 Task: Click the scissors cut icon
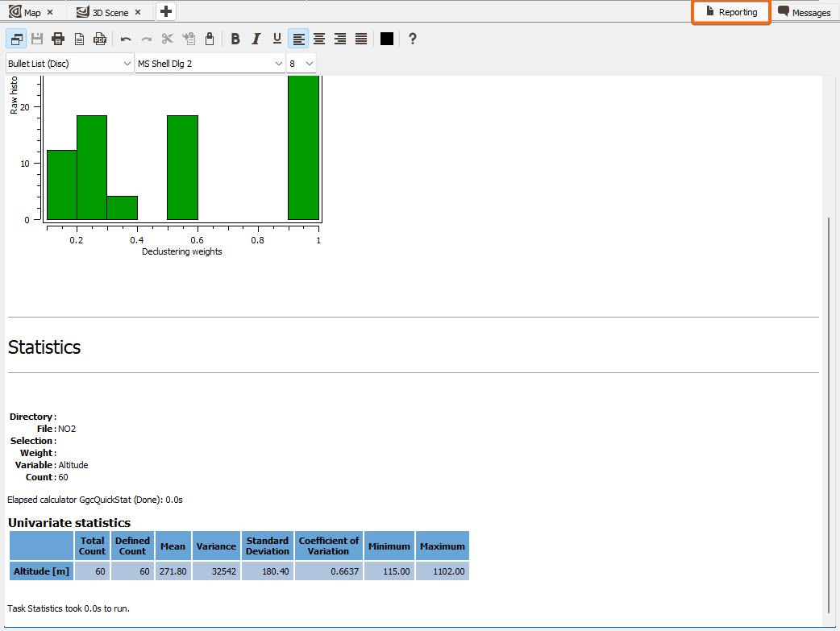(x=168, y=39)
